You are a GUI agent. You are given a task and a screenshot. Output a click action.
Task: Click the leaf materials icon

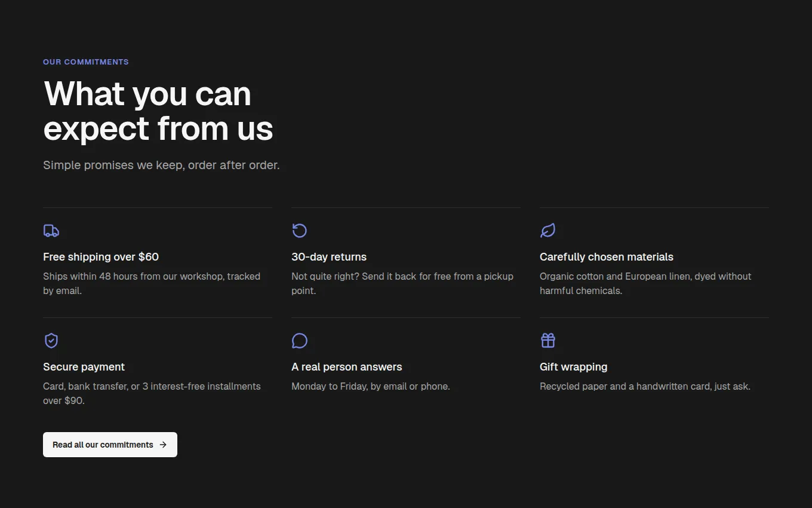[x=548, y=231]
